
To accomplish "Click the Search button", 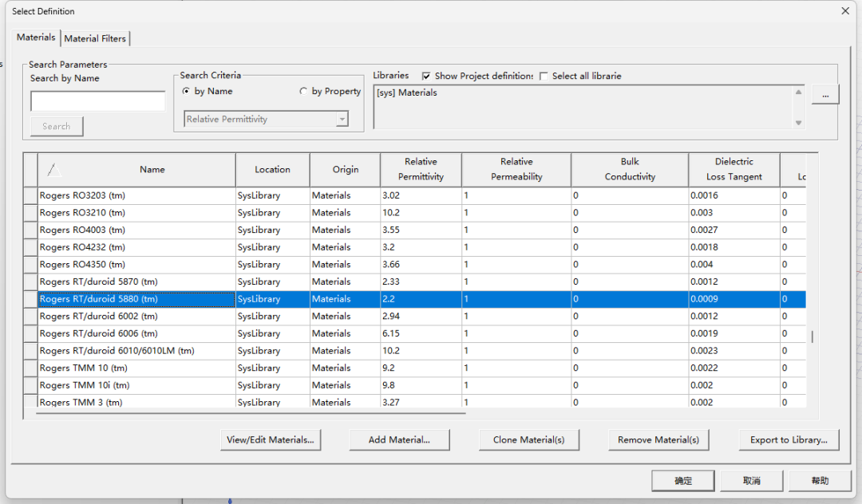I will click(57, 126).
